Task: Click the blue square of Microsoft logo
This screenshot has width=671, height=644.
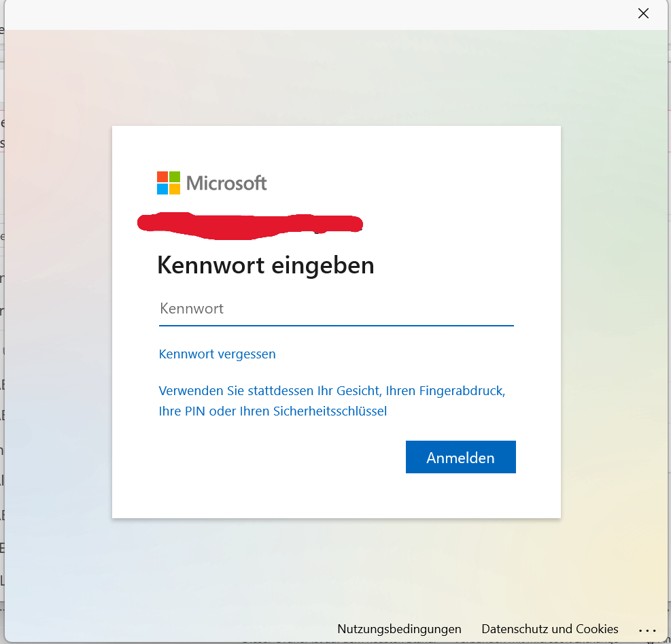Action: tap(162, 189)
